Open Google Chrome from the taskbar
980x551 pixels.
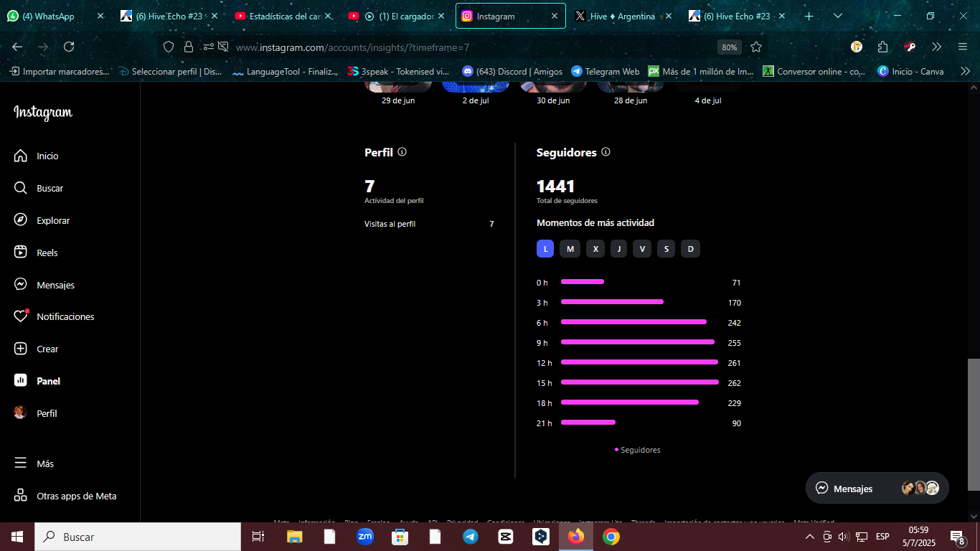coord(611,537)
